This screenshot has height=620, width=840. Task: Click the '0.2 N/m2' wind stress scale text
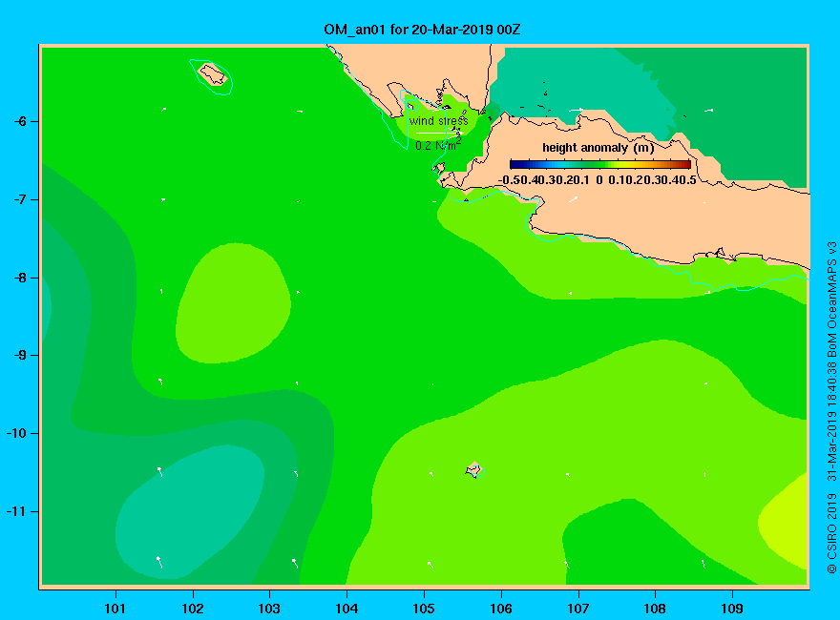[438, 145]
